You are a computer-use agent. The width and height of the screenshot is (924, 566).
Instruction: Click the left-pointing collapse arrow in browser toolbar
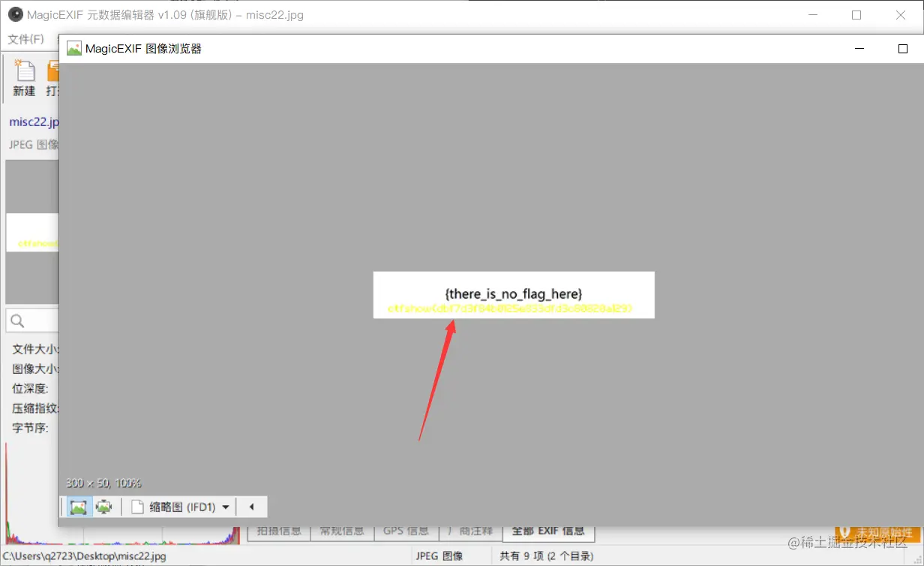pyautogui.click(x=252, y=507)
